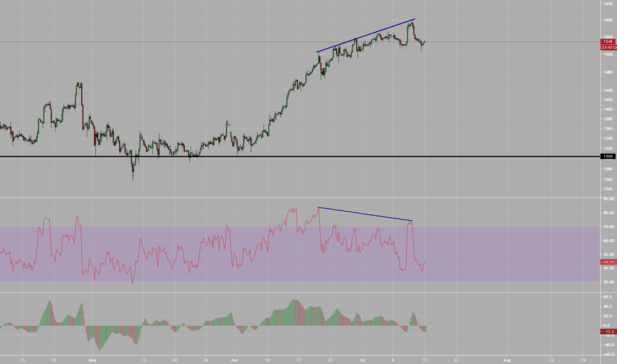Click the 1400 price axis label

(608, 109)
